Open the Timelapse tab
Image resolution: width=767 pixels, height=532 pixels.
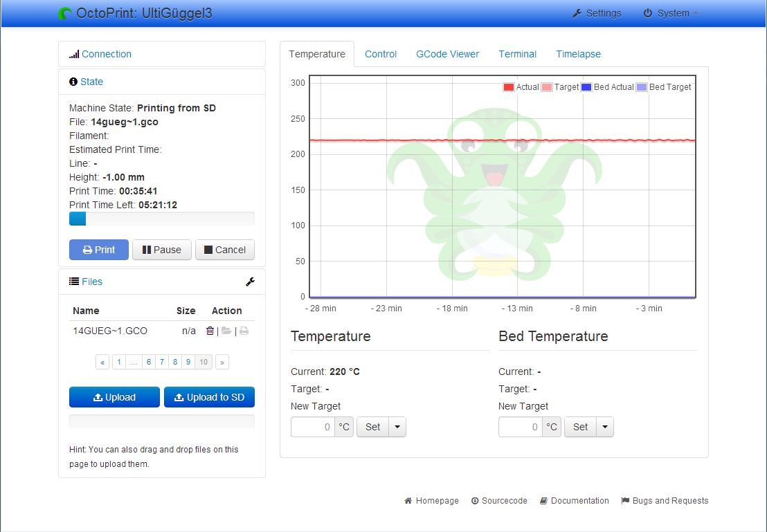tap(578, 54)
